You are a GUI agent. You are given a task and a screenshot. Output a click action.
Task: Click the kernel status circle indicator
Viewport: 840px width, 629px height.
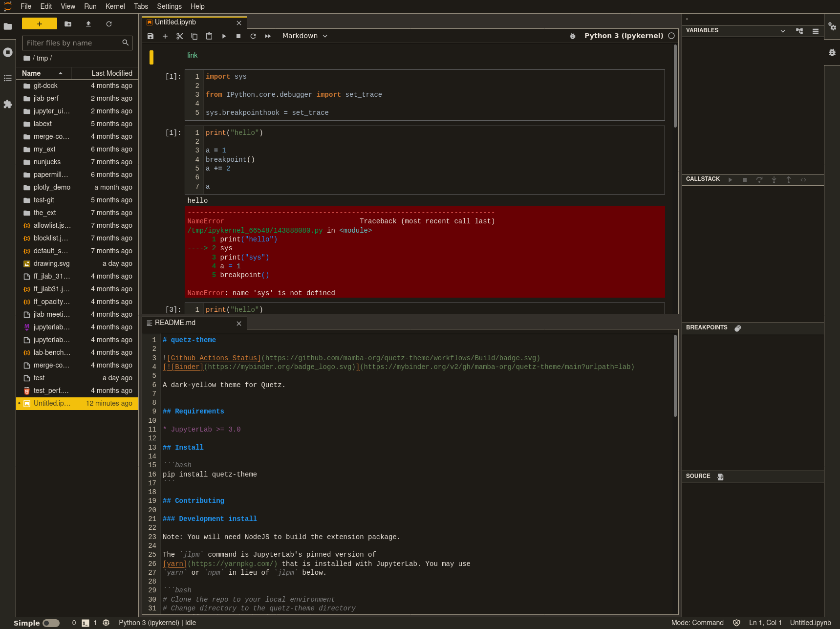point(671,36)
